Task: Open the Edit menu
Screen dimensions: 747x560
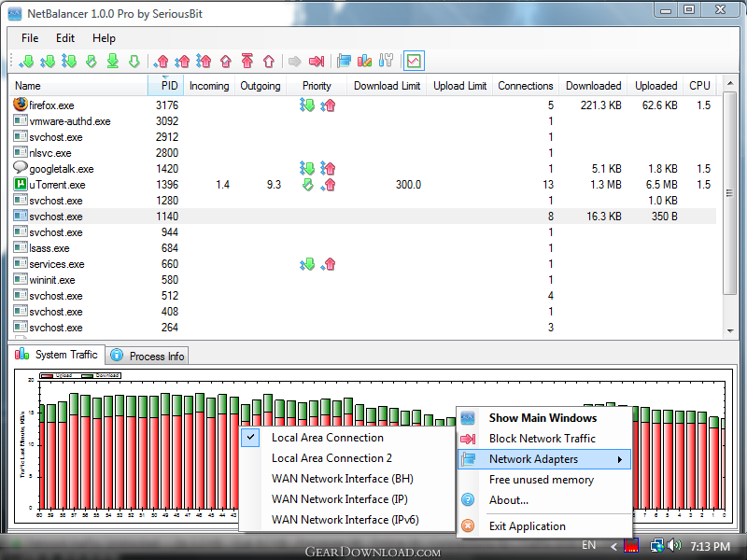Action: pos(65,38)
